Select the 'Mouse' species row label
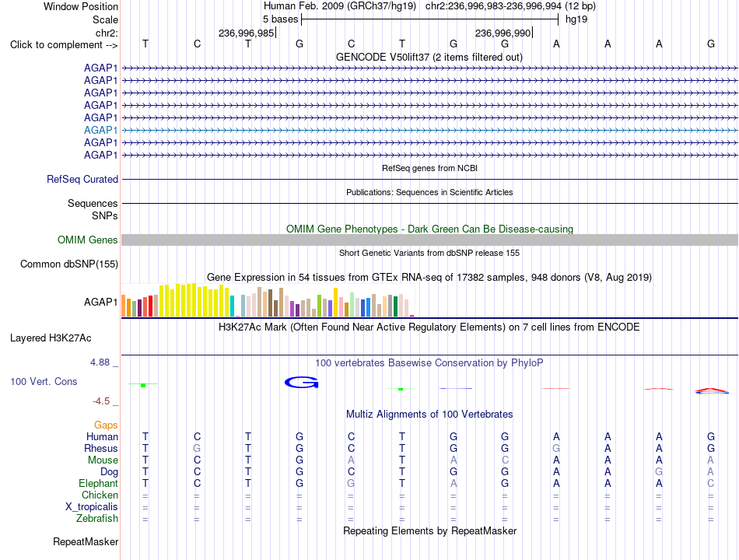The width and height of the screenshot is (739, 560). tap(103, 460)
